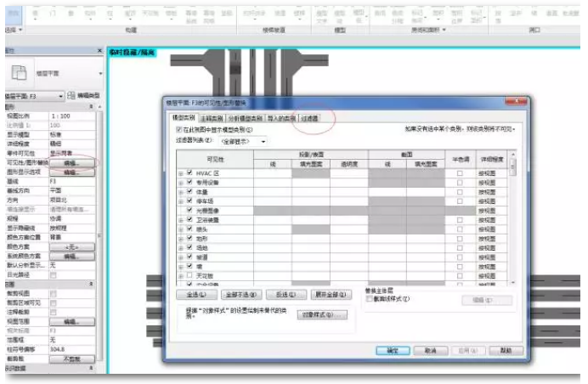The height and width of the screenshot is (384, 588).
Task: Uncheck visibility for 体量 category
Action: (189, 192)
